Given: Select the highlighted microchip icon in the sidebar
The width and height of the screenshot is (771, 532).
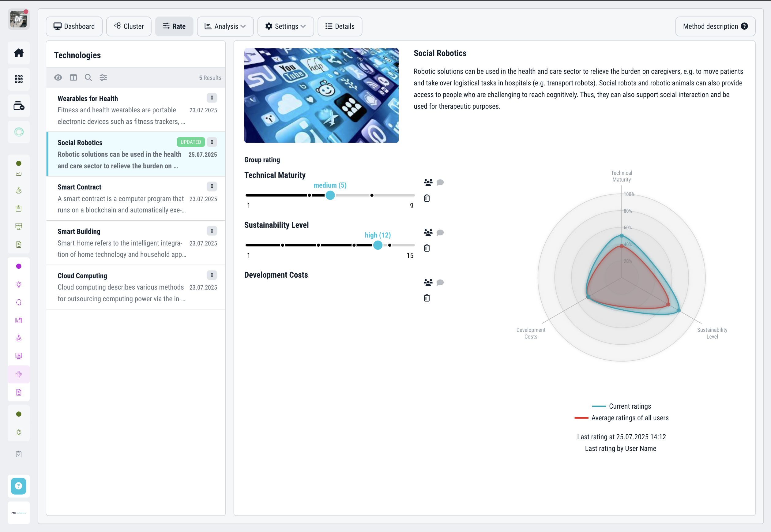Looking at the screenshot, I should [x=19, y=374].
